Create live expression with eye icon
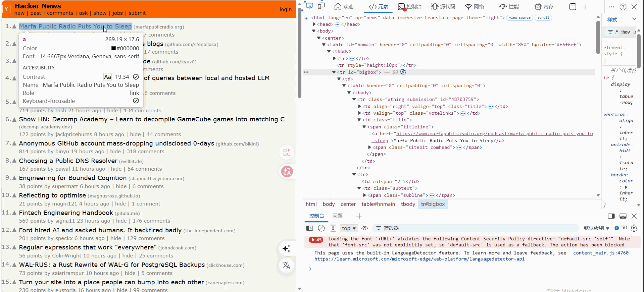Screen dimensions: 644x292 pos(364,228)
